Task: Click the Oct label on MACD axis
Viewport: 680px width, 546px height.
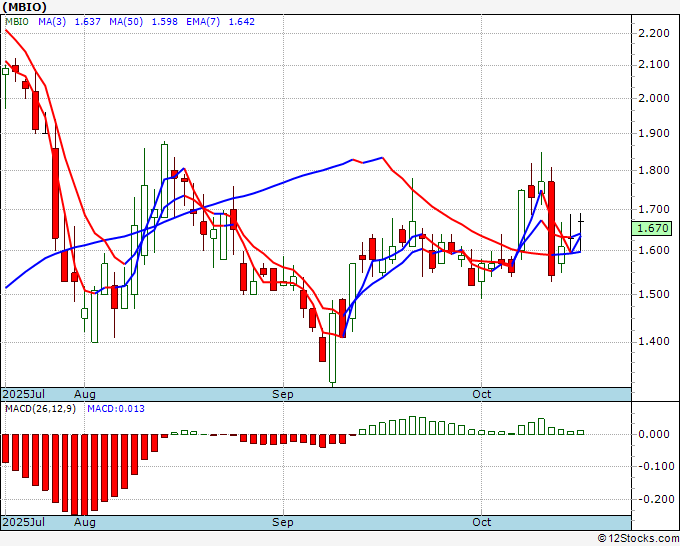Action: (x=481, y=522)
